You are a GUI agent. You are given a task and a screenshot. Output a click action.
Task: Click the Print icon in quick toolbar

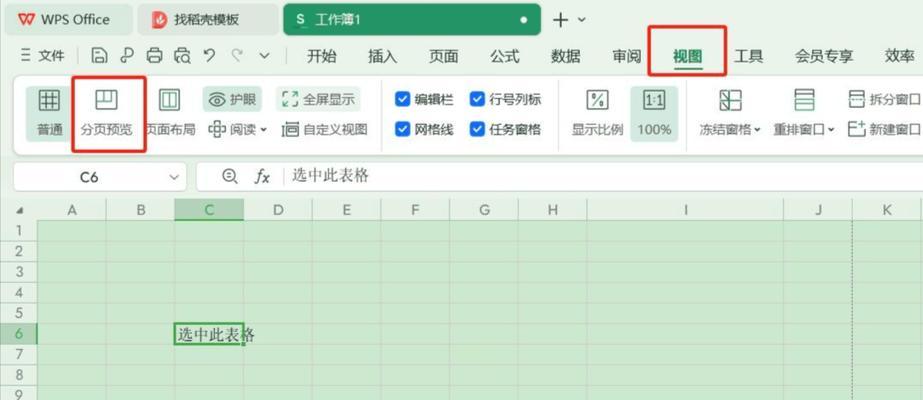coord(154,56)
